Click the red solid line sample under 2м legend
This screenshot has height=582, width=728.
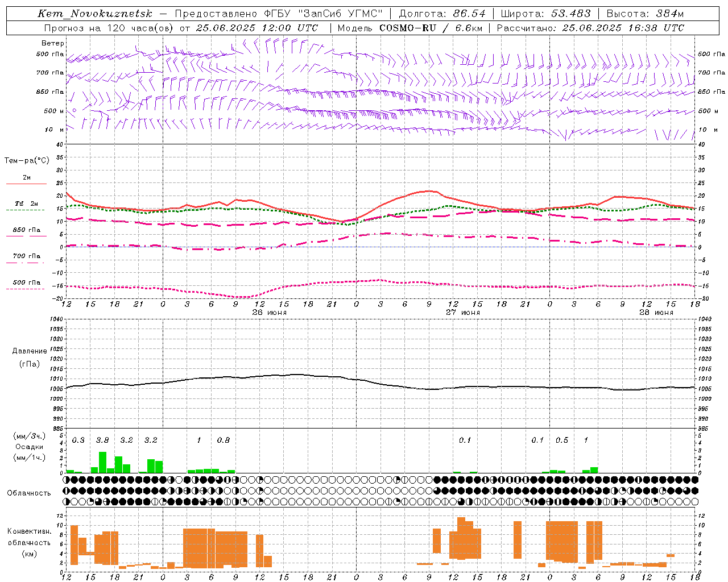point(26,184)
